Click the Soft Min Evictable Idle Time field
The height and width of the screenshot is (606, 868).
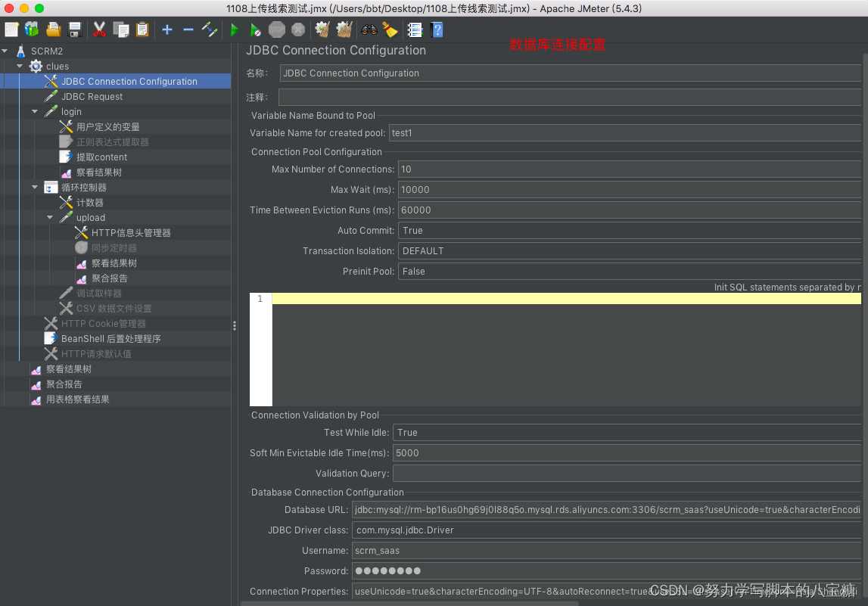tap(627, 452)
